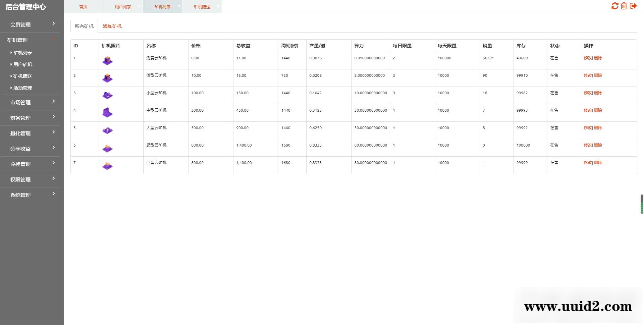Click the trash can clear-cache icon
Image resolution: width=644 pixels, height=325 pixels.
coord(624,6)
